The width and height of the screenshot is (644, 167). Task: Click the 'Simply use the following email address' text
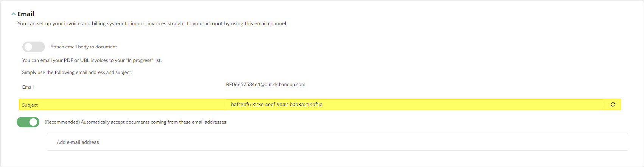point(77,73)
